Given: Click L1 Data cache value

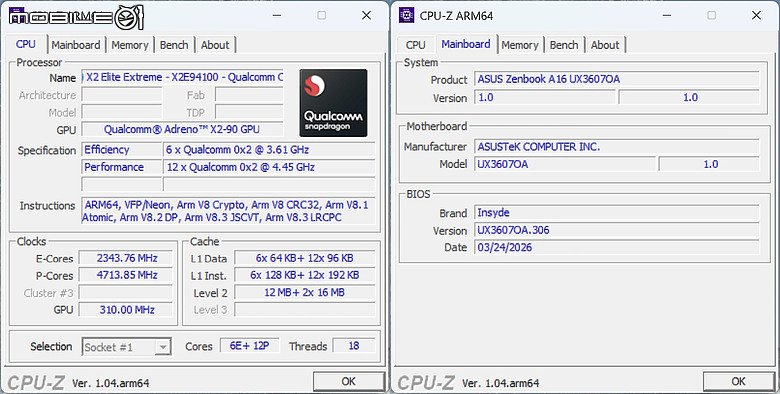Looking at the screenshot, I should point(304,258).
